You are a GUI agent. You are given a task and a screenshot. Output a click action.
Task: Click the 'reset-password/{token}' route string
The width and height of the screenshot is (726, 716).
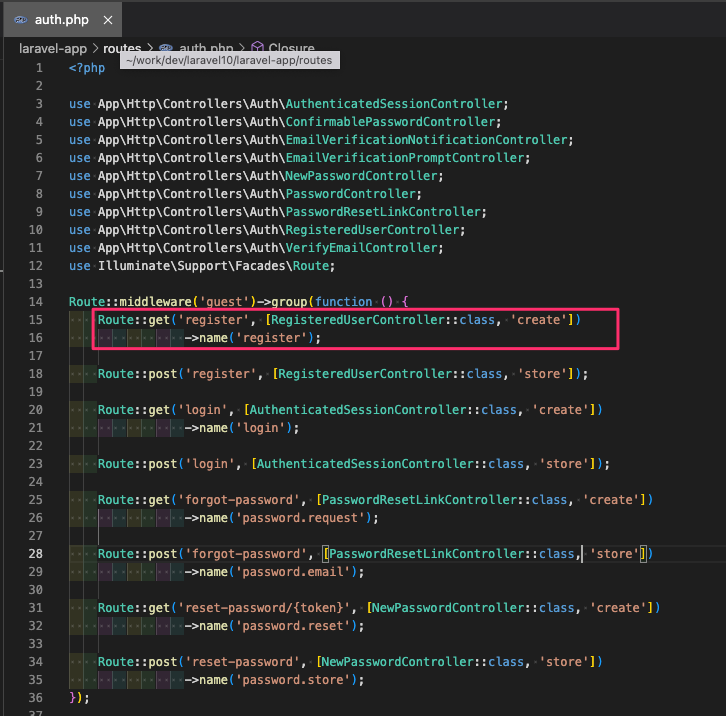[263, 608]
